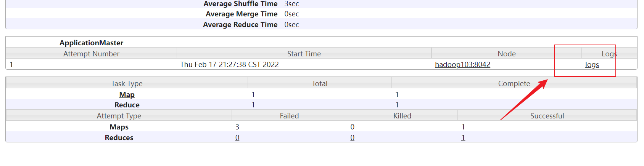Click the Total column header
The image size is (644, 166).
[320, 83]
